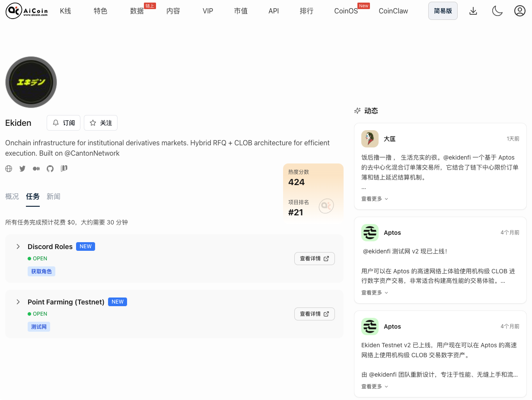Open the 排行 menu item
The width and height of the screenshot is (532, 400).
pyautogui.click(x=306, y=11)
